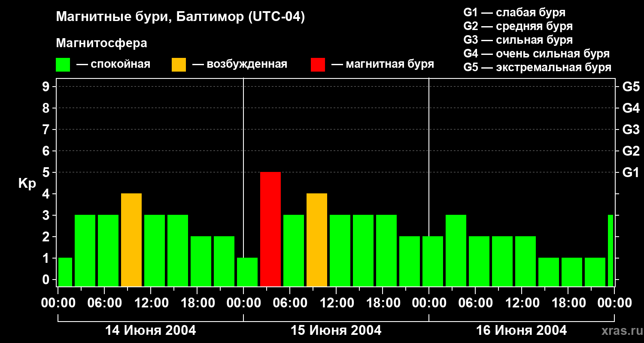Click the '— возбужденная' legend label
644x343 pixels.
[x=240, y=64]
